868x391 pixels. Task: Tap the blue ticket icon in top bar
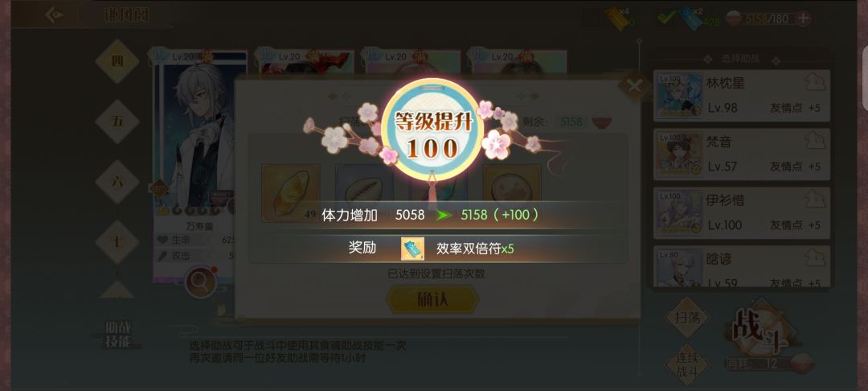point(690,19)
